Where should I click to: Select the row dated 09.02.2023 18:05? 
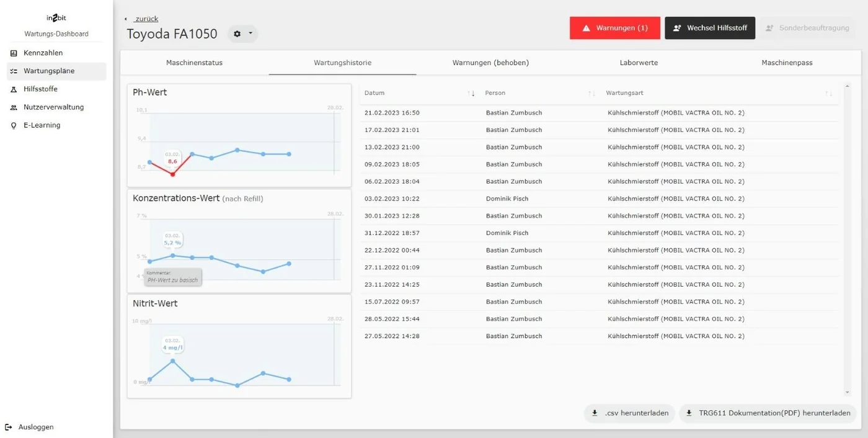pos(599,164)
